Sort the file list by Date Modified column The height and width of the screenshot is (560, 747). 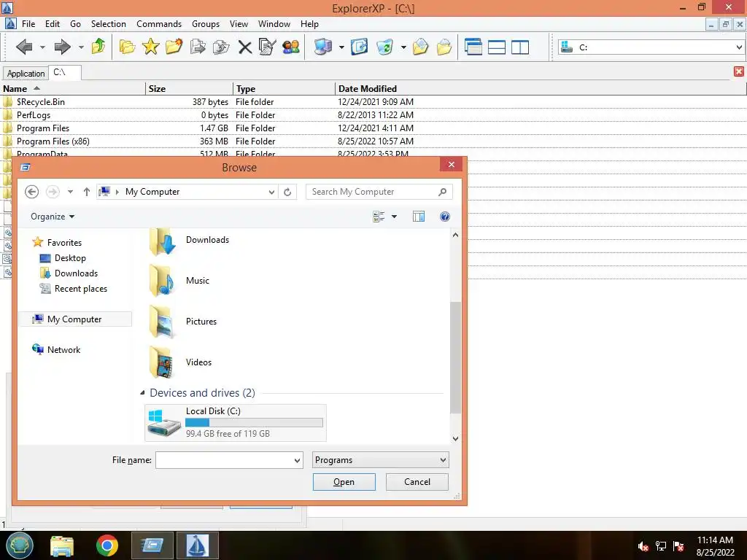pos(540,88)
